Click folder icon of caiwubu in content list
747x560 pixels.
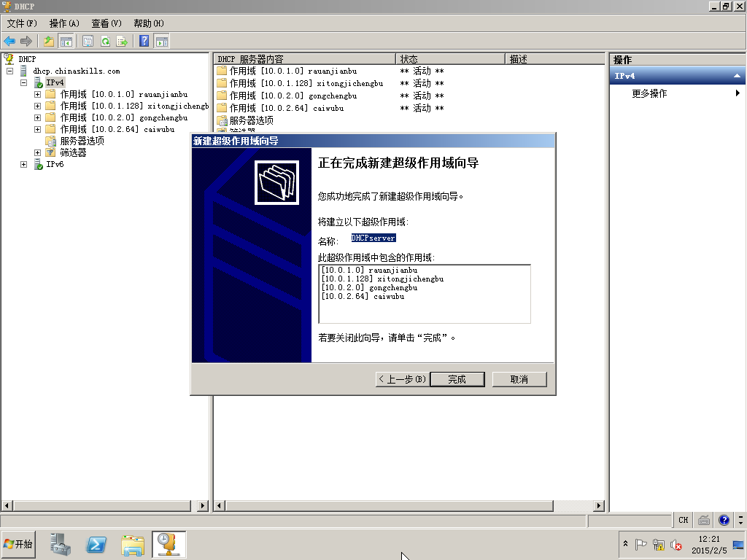[222, 108]
